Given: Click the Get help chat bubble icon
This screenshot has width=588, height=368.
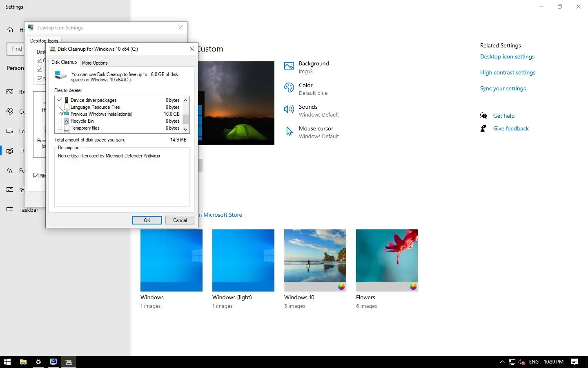Looking at the screenshot, I should (x=483, y=116).
